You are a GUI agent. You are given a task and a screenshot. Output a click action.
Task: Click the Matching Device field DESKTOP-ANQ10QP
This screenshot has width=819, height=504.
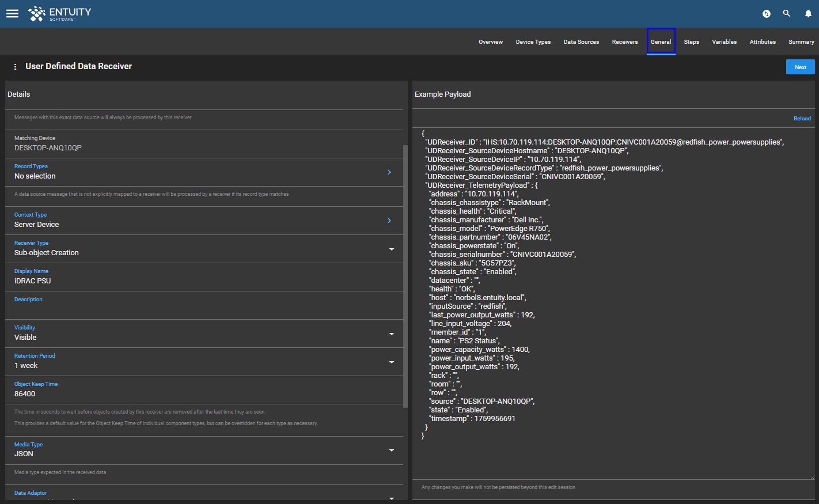point(204,143)
